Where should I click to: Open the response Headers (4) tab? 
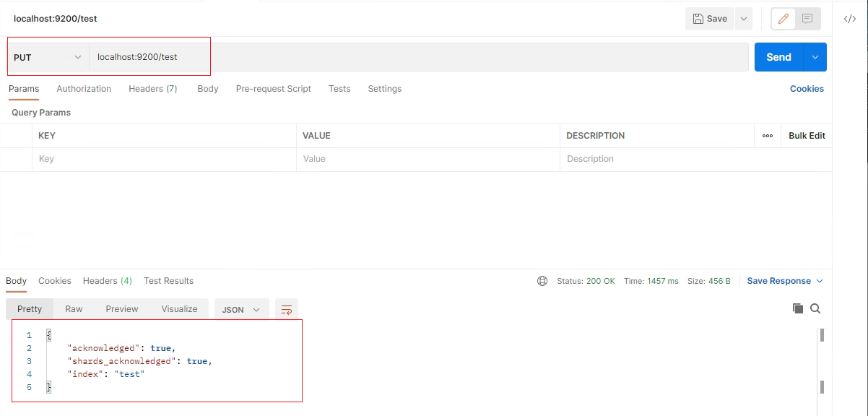108,281
